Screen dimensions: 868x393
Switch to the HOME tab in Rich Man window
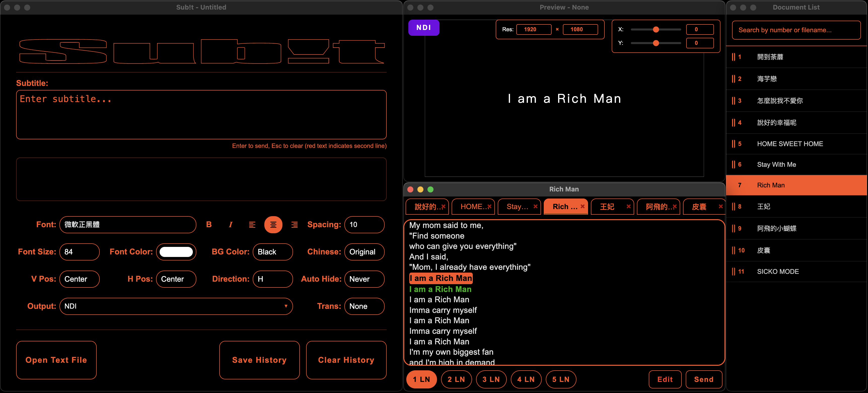click(x=472, y=207)
